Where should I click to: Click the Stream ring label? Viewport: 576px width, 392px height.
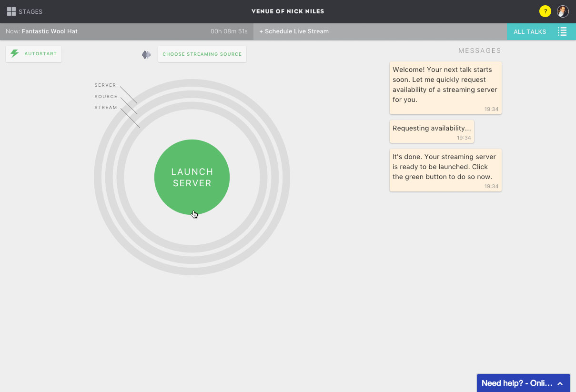[x=106, y=108]
